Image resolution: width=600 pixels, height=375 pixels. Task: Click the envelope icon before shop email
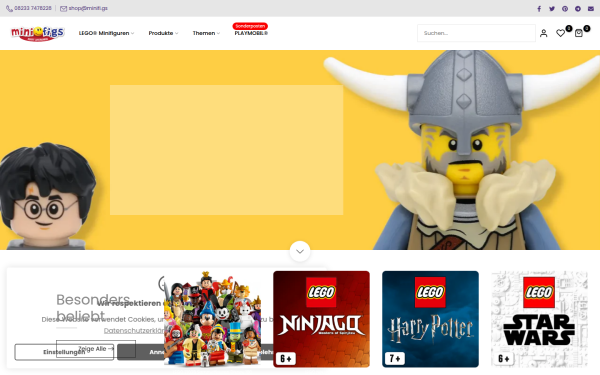click(x=64, y=8)
